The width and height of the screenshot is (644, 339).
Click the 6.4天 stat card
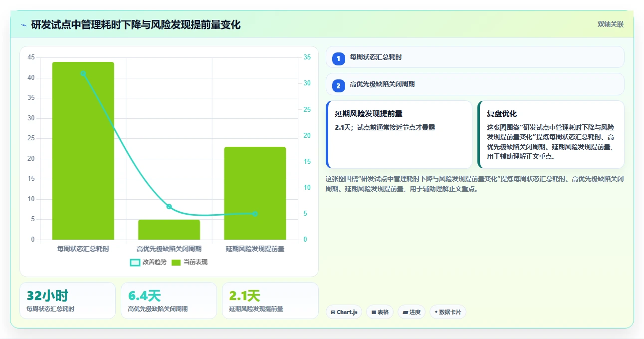pos(169,301)
